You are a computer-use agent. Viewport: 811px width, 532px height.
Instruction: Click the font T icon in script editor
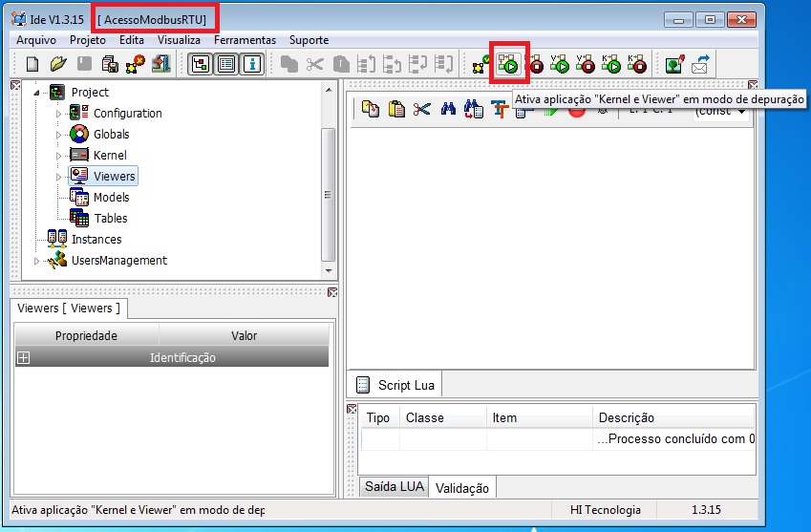point(500,109)
